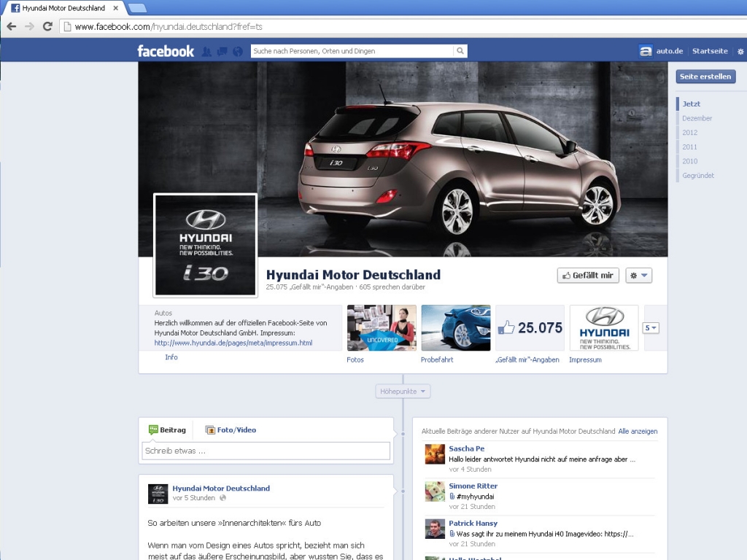The image size is (747, 560).
Task: Open notifications globe icon in header
Action: [x=238, y=52]
